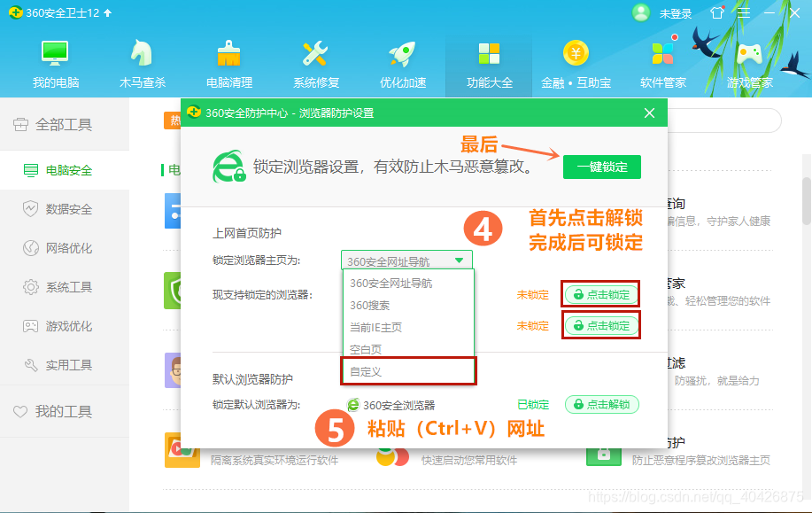812x513 pixels.
Task: Click the 一键锁定 green button
Action: point(602,167)
